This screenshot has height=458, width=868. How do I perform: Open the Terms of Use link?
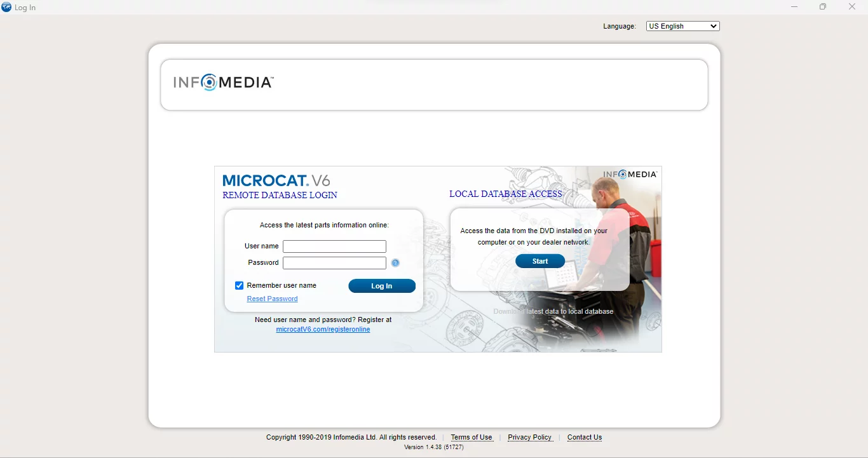point(471,437)
